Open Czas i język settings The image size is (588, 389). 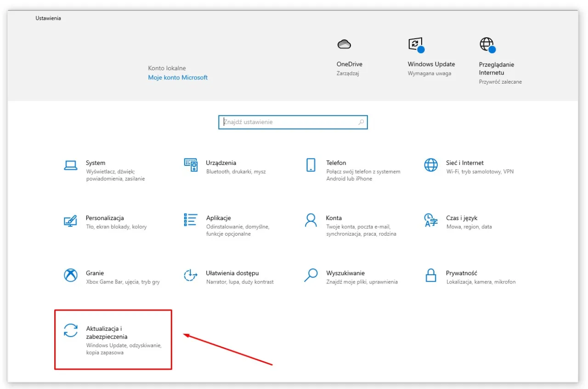(461, 218)
